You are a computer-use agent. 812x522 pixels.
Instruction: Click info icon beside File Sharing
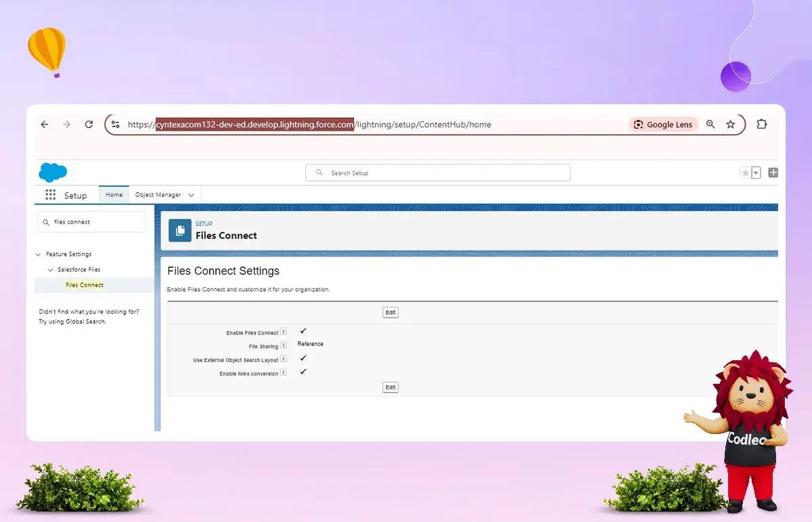(284, 345)
